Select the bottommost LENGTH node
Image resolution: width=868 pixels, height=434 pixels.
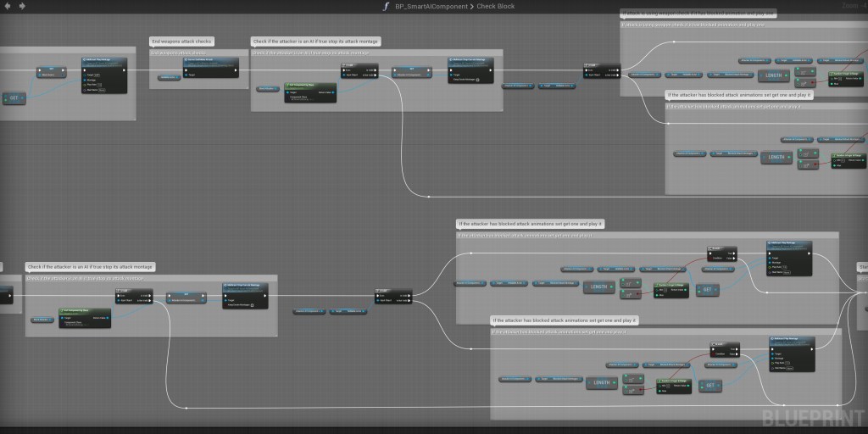tap(602, 382)
